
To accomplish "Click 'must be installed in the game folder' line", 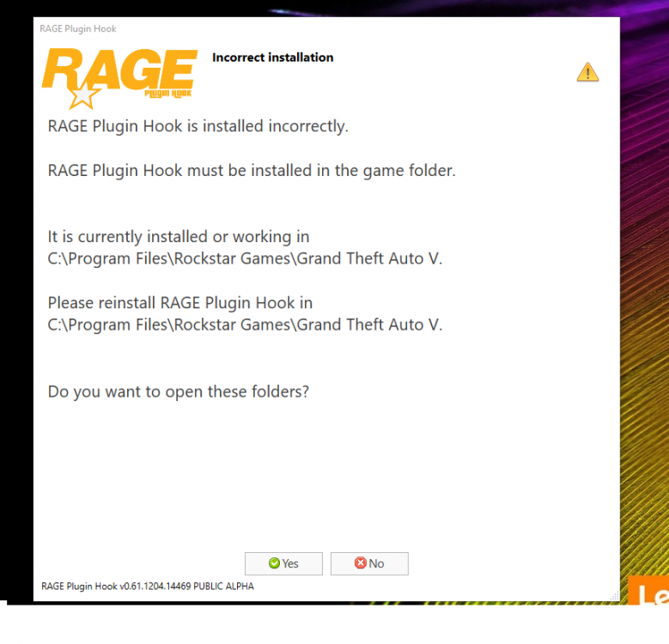I will point(252,171).
